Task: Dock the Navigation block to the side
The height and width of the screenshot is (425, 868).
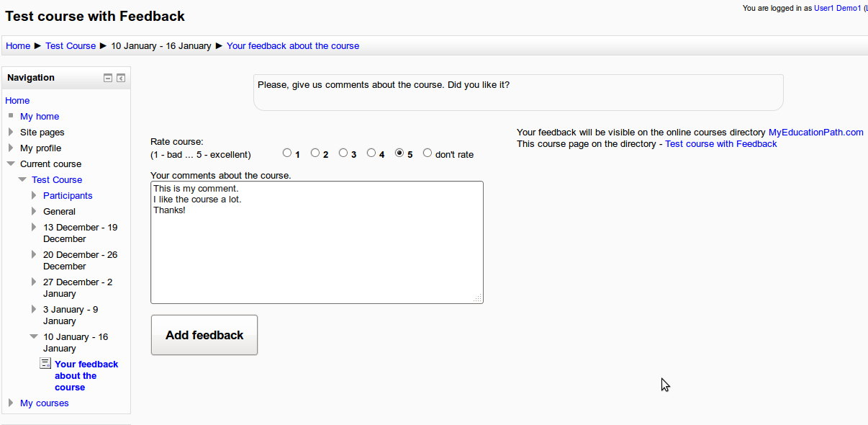Action: point(121,78)
